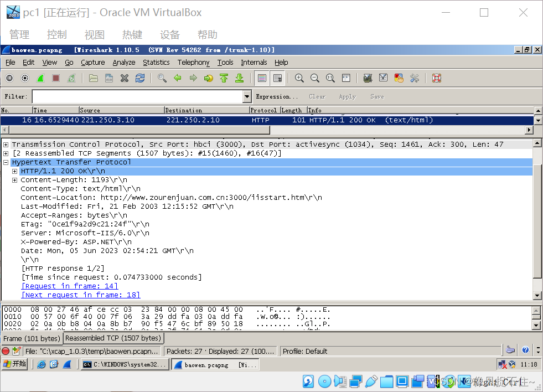Screen dimensions: 543x392
Task: Click Save filter button
Action: point(377,96)
